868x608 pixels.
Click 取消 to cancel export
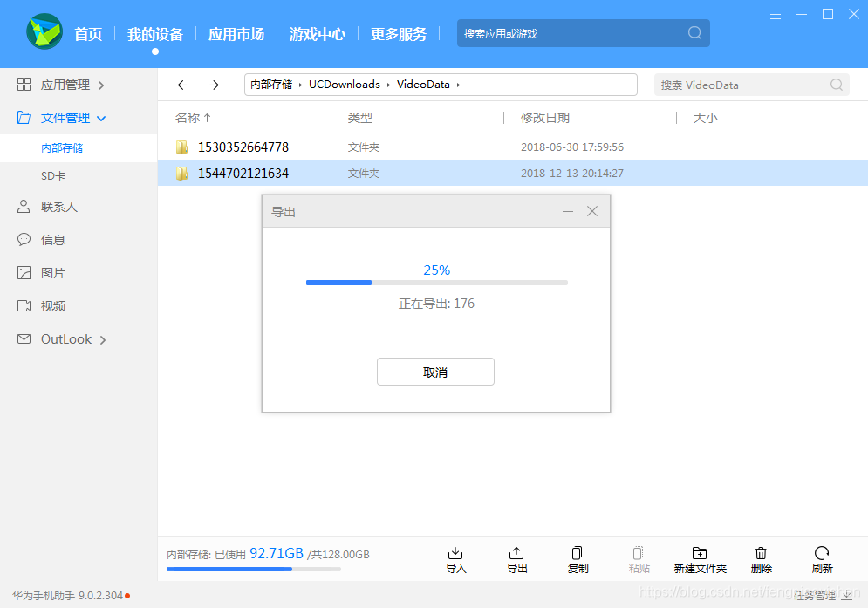coord(435,372)
